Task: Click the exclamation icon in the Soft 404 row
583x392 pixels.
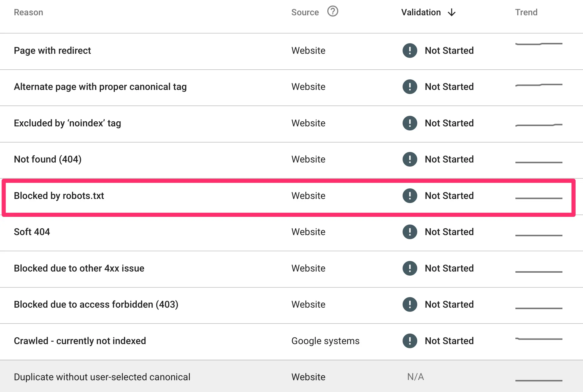Action: (x=410, y=232)
